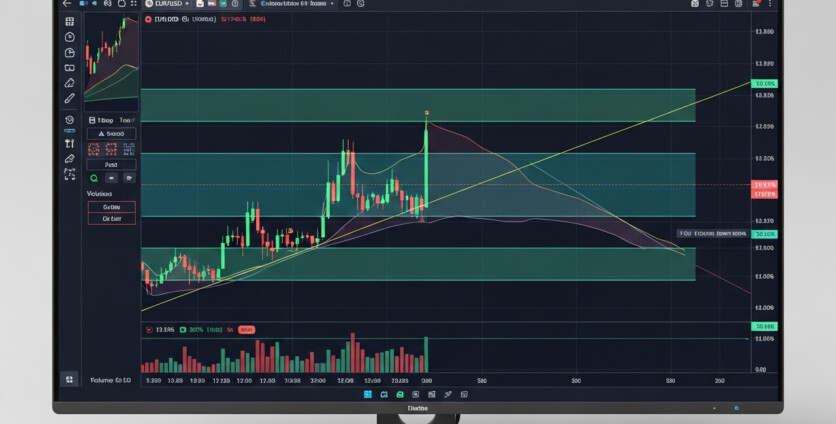Click the Volume label below the side panel

pos(110,380)
